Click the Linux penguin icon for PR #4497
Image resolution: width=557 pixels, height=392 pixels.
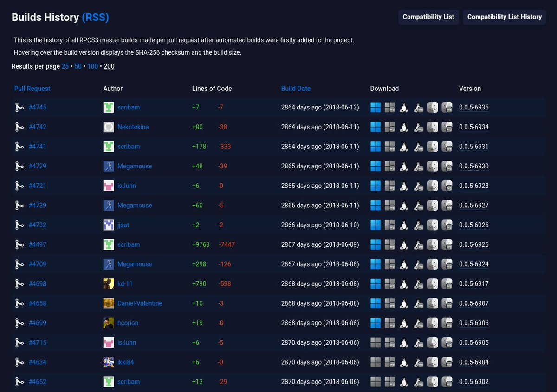pos(404,244)
